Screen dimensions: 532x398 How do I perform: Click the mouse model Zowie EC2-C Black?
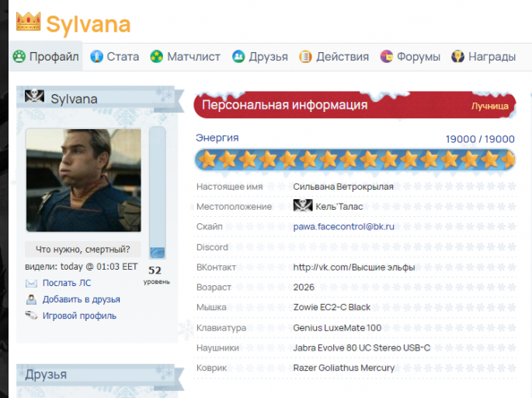point(332,307)
